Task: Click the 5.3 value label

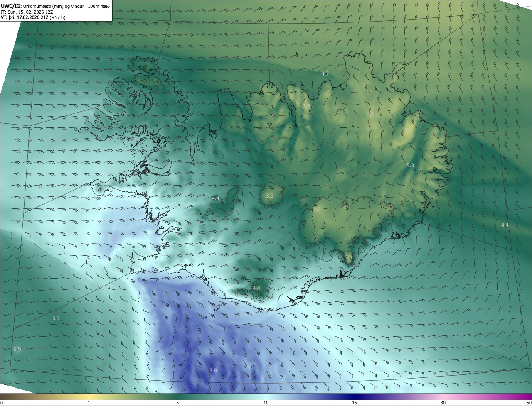Action: click(410, 165)
